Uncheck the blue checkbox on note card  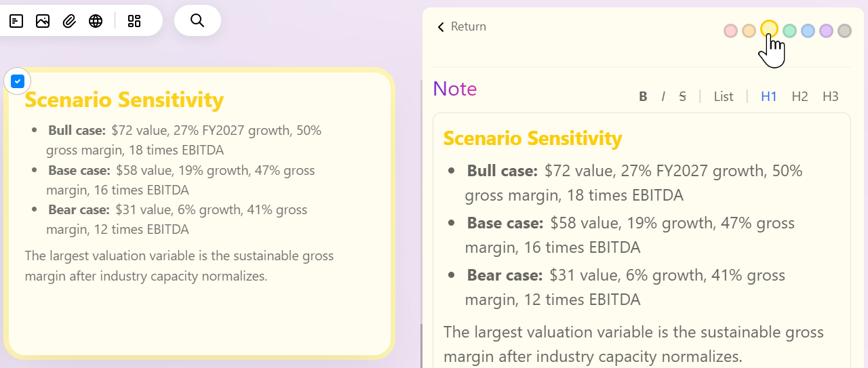click(x=18, y=81)
